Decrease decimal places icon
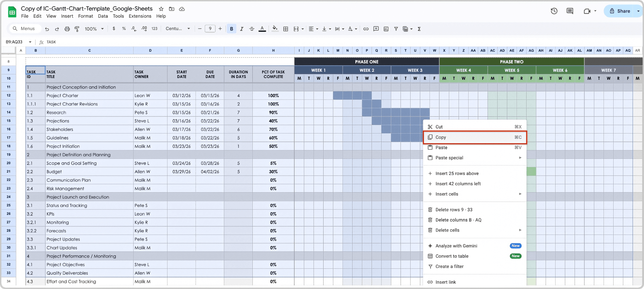Viewport: 644px width, 289px height. coord(134,29)
